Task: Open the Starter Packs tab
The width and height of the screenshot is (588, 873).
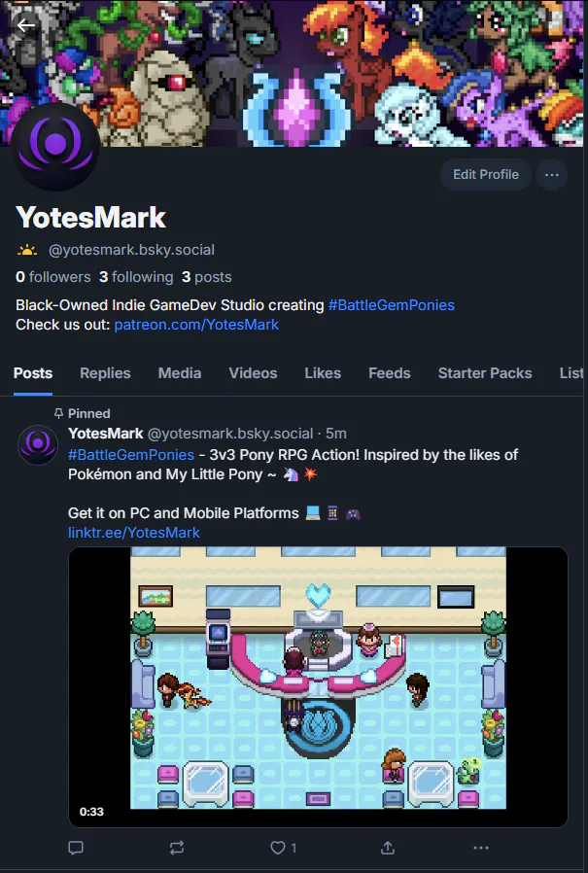Action: tap(485, 373)
